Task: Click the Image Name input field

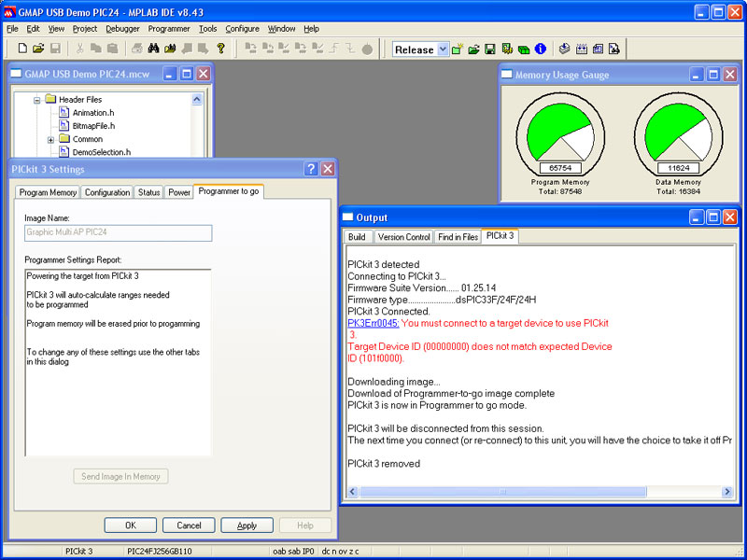Action: tap(119, 232)
